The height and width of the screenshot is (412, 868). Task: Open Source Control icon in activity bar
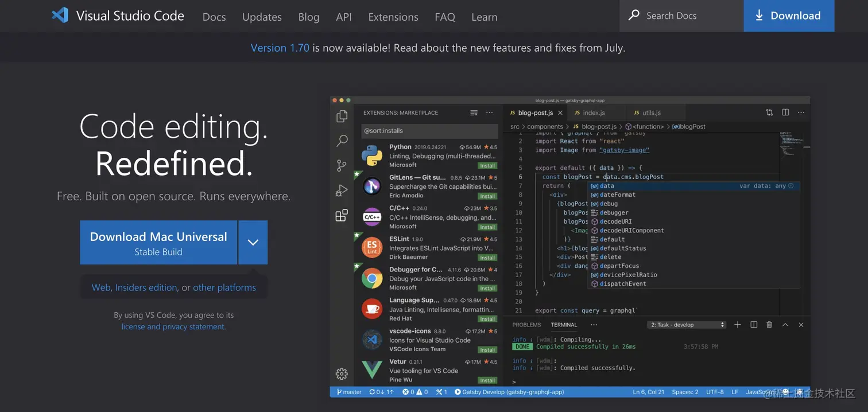[x=342, y=166]
